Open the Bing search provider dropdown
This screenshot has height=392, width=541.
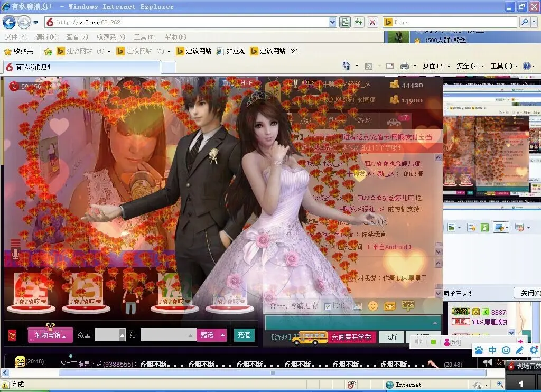534,22
